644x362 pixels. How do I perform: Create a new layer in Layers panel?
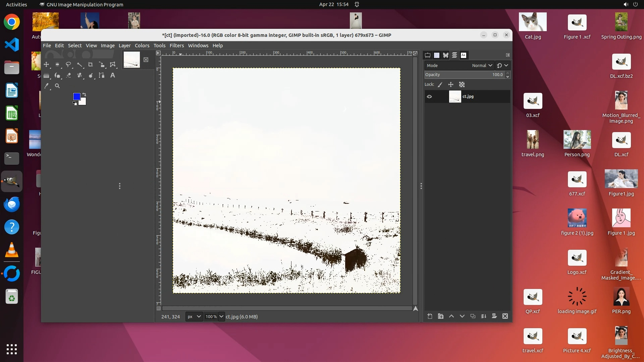point(430,316)
